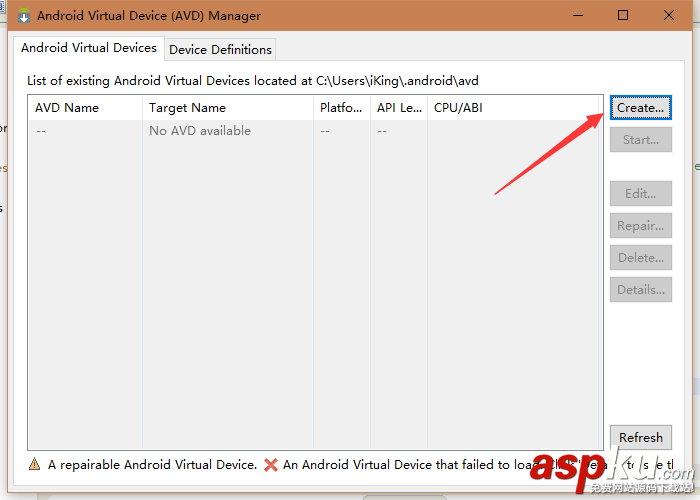The image size is (700, 500).
Task: Select the 'No AVD available' table row
Action: pyautogui.click(x=200, y=131)
